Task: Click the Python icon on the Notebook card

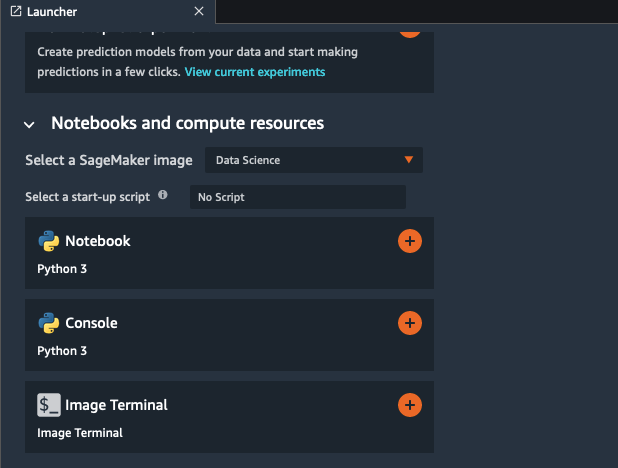Action: click(48, 241)
